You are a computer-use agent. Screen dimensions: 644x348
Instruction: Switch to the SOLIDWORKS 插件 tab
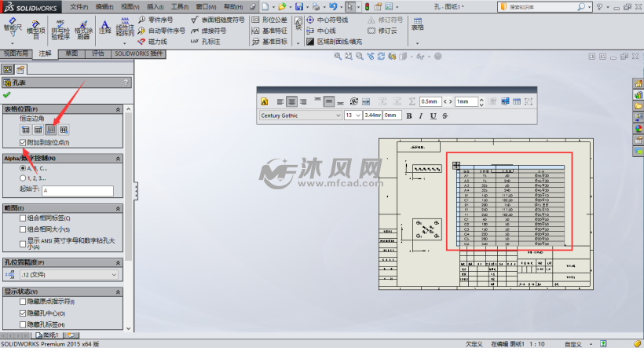(x=138, y=53)
